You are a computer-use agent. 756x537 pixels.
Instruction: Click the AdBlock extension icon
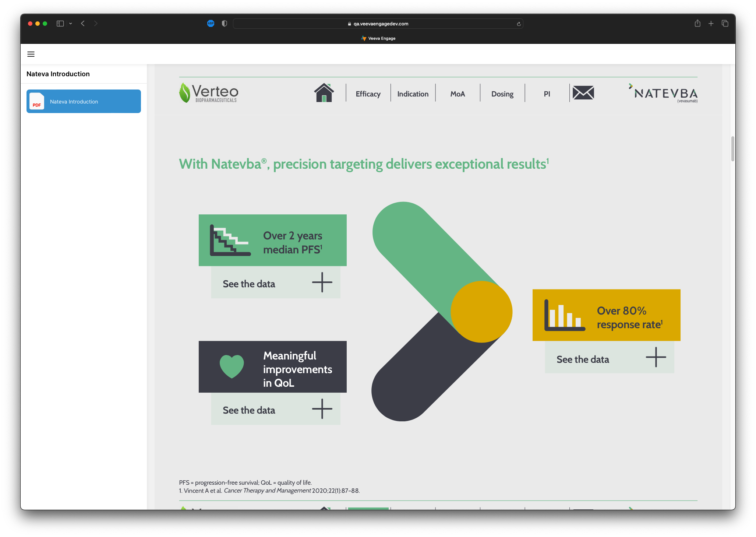[x=211, y=24]
